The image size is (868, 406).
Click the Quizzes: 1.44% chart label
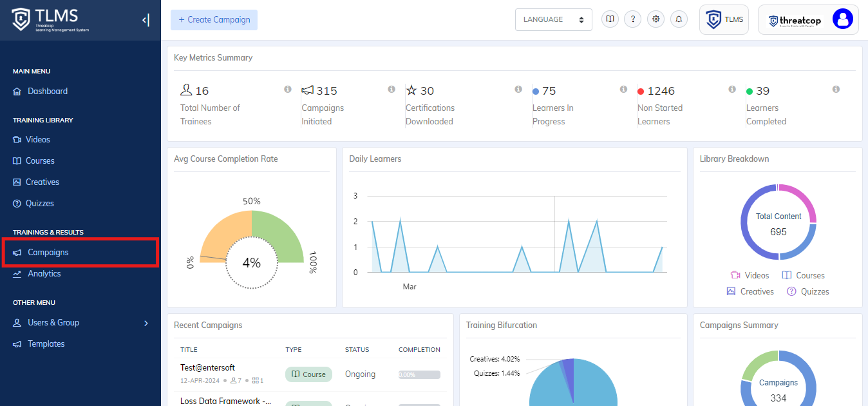(496, 373)
